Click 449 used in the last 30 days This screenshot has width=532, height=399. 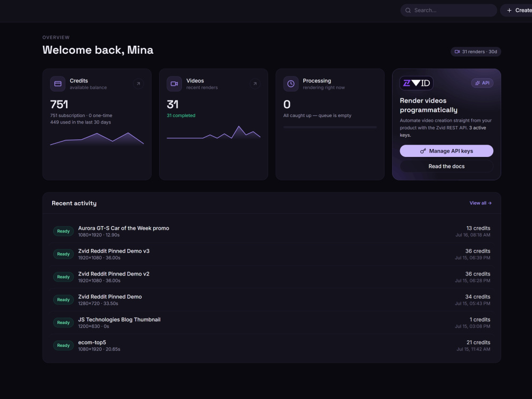click(80, 122)
